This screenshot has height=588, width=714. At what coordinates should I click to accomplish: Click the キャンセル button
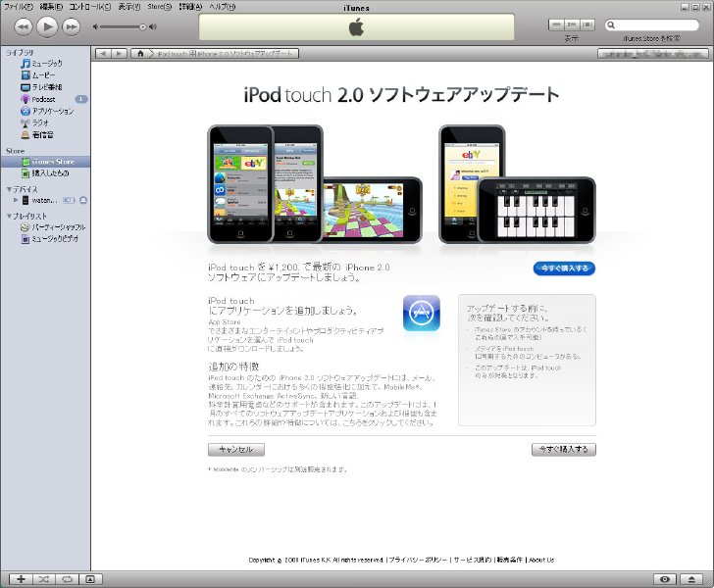[235, 449]
